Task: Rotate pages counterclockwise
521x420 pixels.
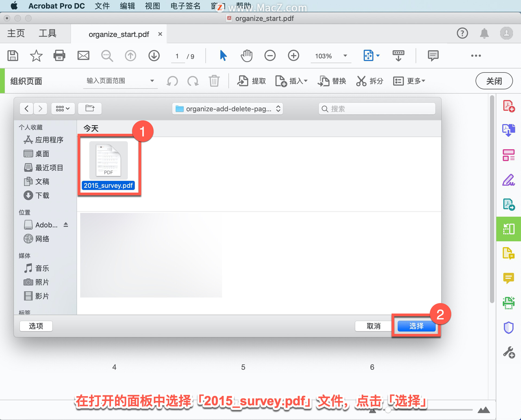Action: click(x=172, y=81)
